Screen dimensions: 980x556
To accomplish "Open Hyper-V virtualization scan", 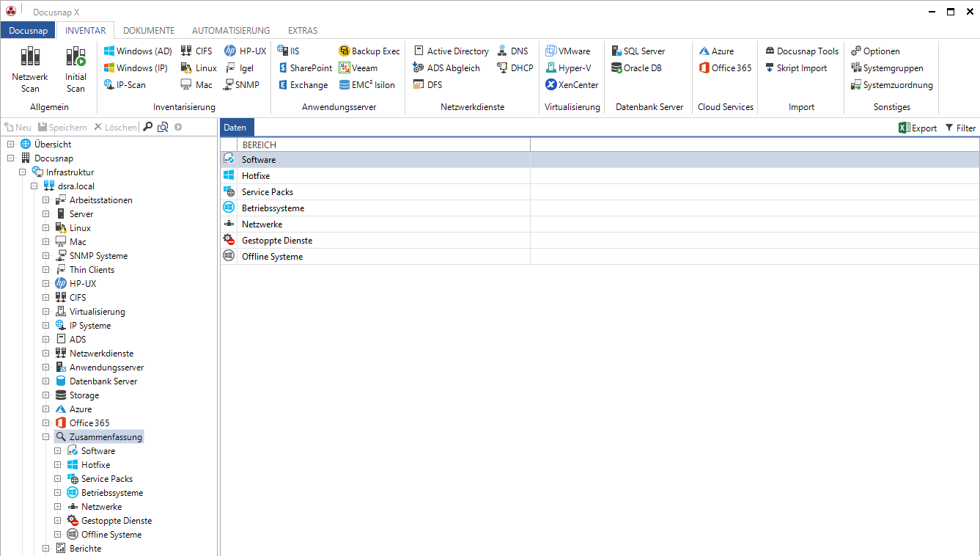I will pyautogui.click(x=569, y=68).
